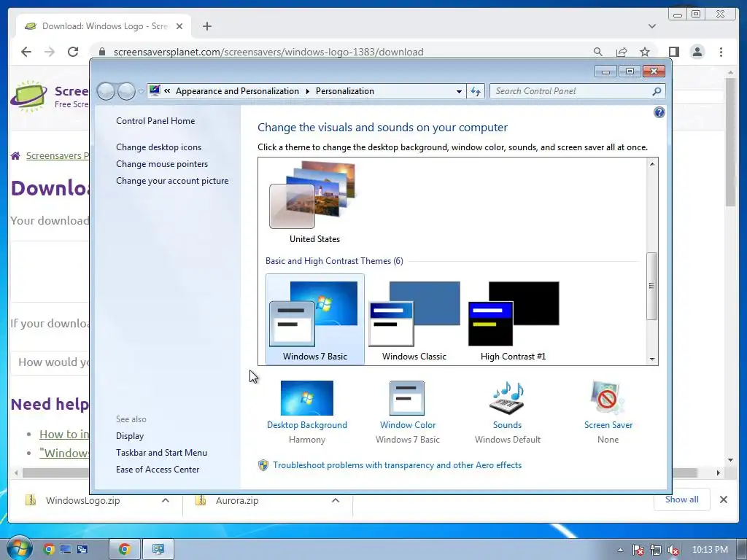Click the pinned Chrome icon in taskbar
747x560 pixels.
tap(48, 549)
